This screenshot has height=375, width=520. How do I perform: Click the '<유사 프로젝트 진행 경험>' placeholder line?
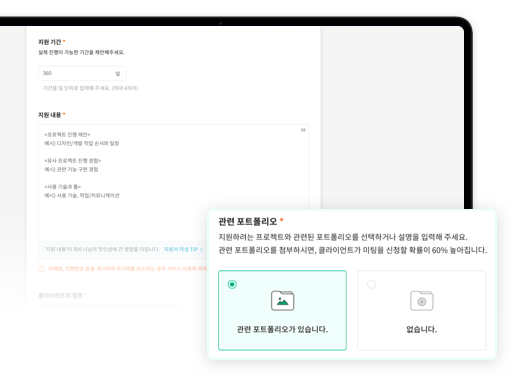73,161
